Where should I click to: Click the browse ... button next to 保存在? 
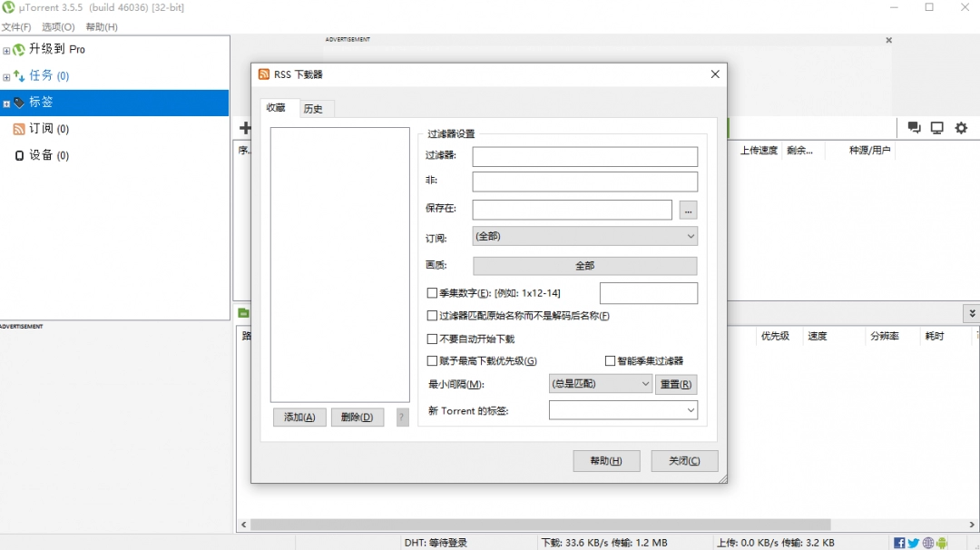[688, 210]
